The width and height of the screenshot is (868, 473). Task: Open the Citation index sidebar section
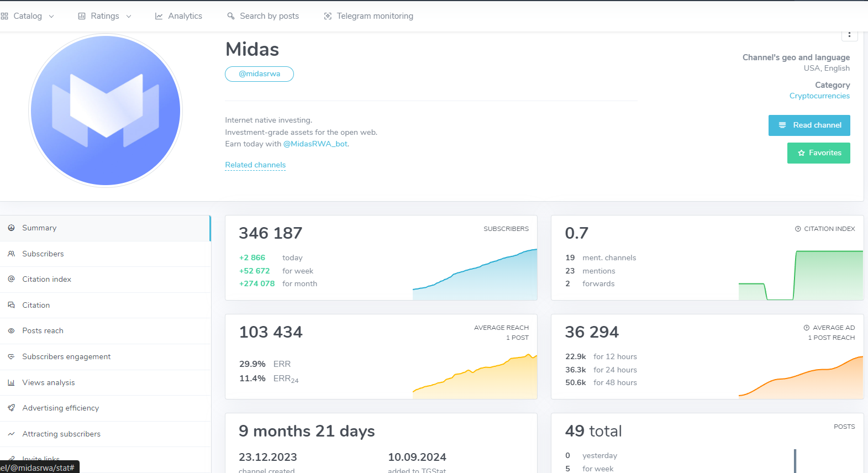point(105,280)
